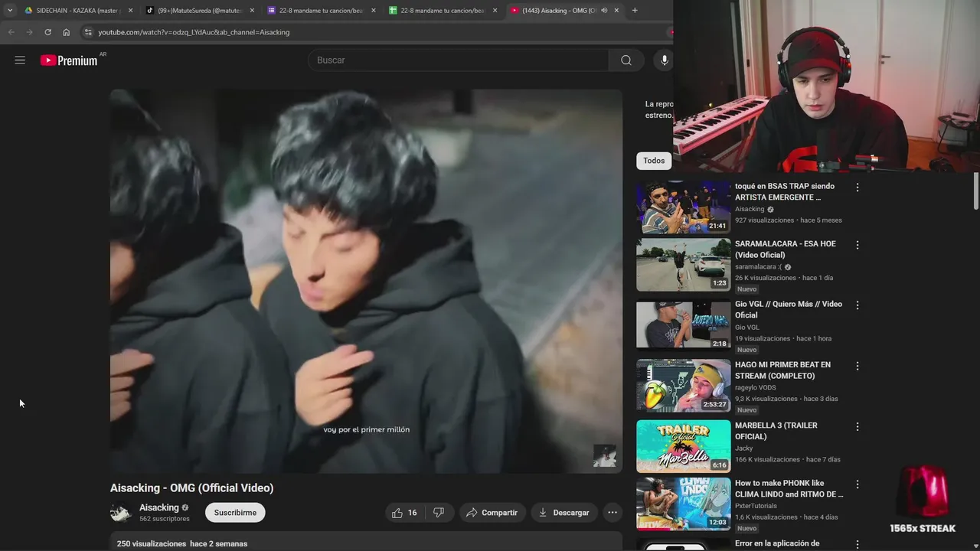The image size is (980, 551).
Task: Click the address bar URL
Action: [x=194, y=32]
